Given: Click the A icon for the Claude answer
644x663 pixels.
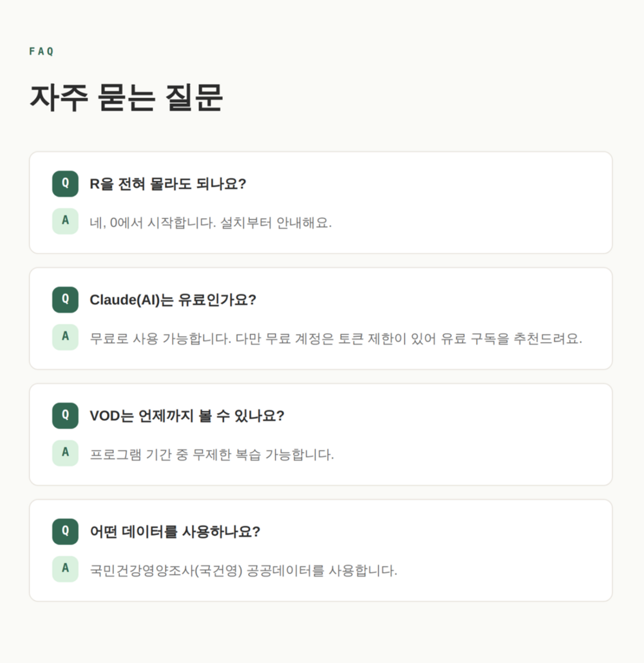Looking at the screenshot, I should (65, 337).
